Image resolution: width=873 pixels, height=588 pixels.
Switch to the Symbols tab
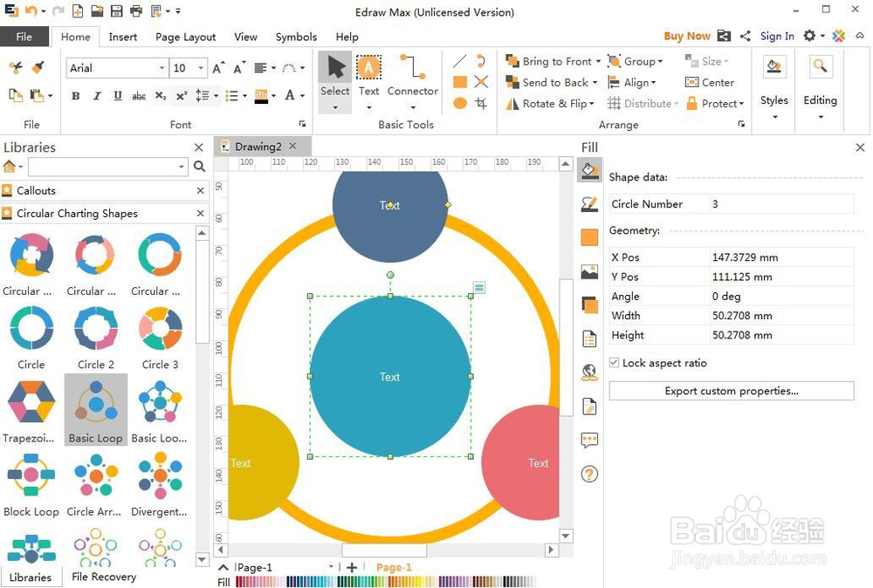click(296, 37)
